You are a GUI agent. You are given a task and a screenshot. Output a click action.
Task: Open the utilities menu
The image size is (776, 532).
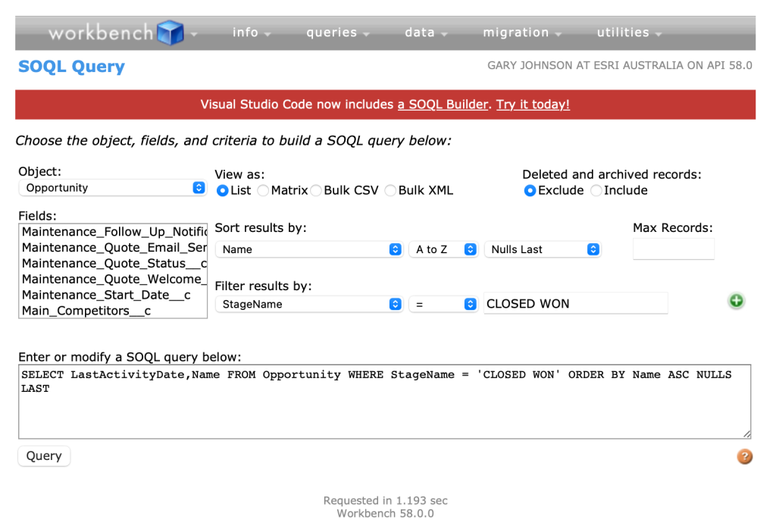click(629, 33)
